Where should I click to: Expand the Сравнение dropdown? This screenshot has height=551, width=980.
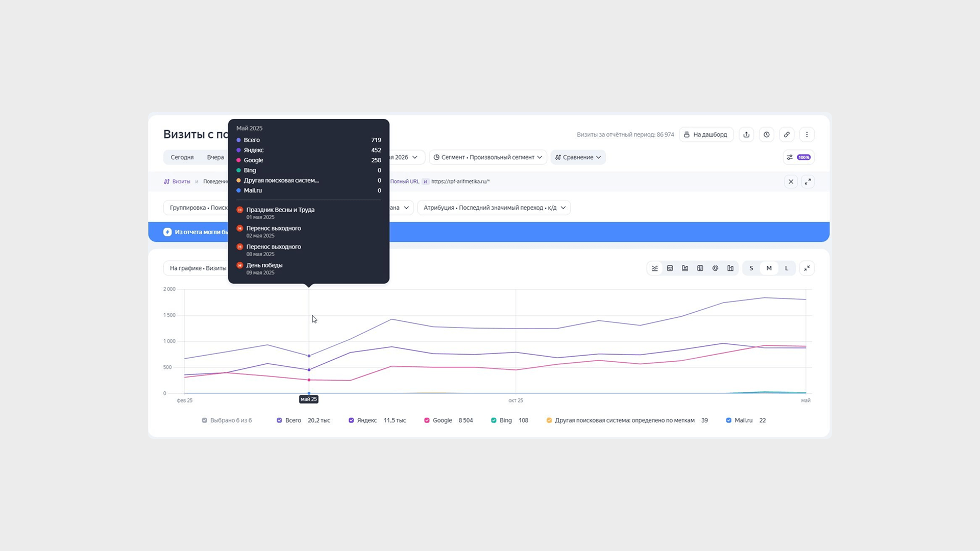tap(578, 157)
